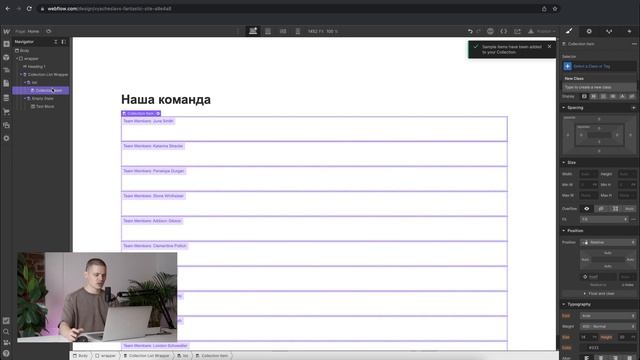640x360 pixels.
Task: Dismiss the sample items notification
Action: coord(549,47)
